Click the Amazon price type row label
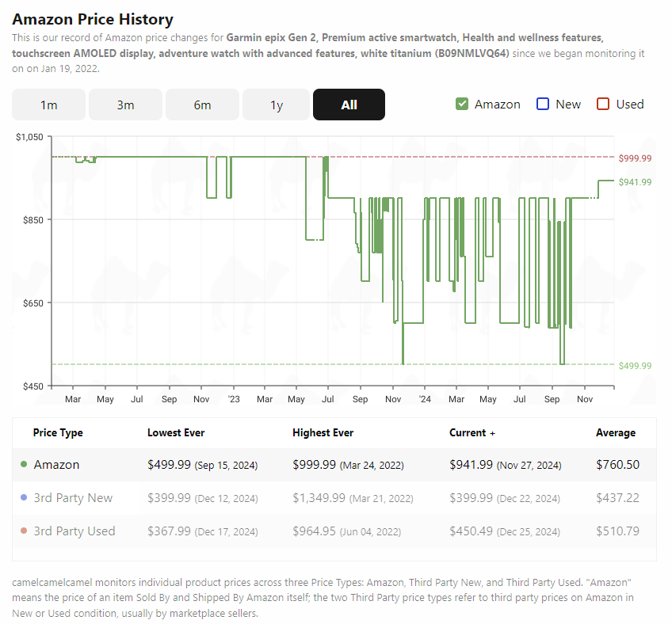This screenshot has width=672, height=624. point(56,465)
